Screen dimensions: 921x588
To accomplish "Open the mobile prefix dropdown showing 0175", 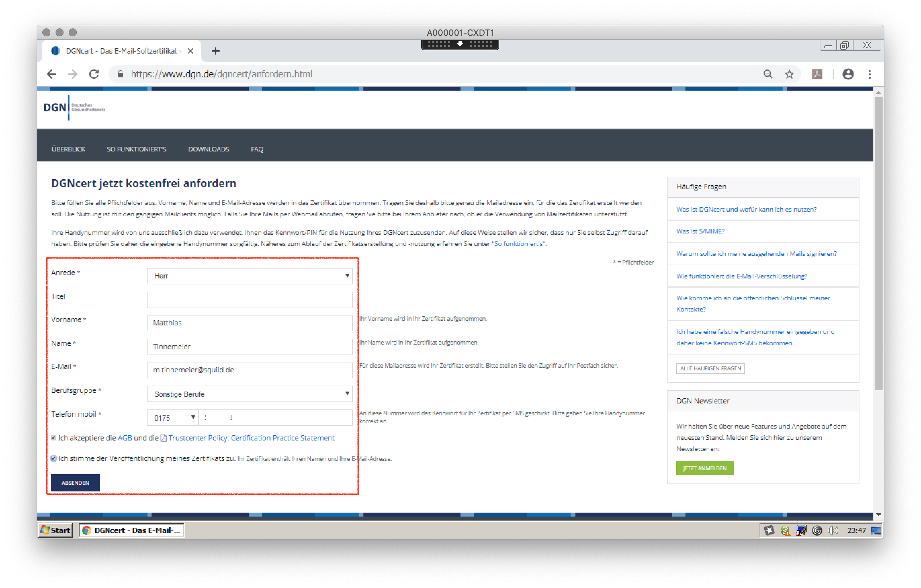I will (172, 417).
